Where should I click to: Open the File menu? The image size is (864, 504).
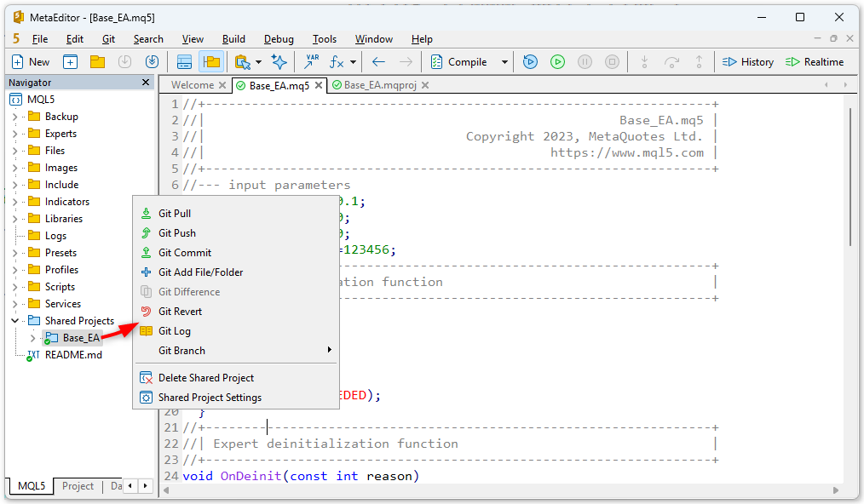(40, 39)
